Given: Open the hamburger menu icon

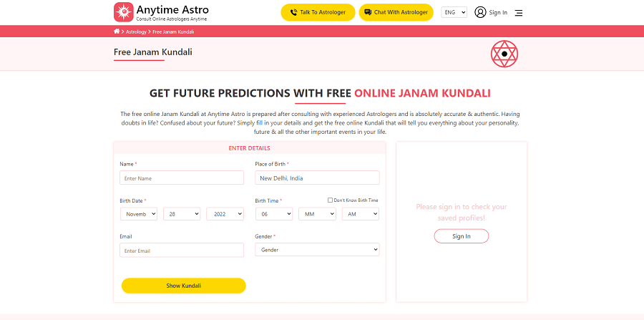Looking at the screenshot, I should (519, 13).
